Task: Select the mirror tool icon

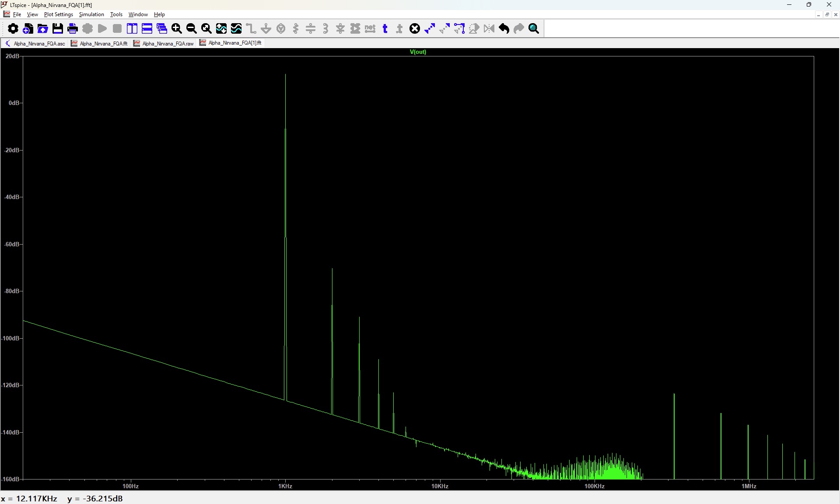Action: pos(489,29)
